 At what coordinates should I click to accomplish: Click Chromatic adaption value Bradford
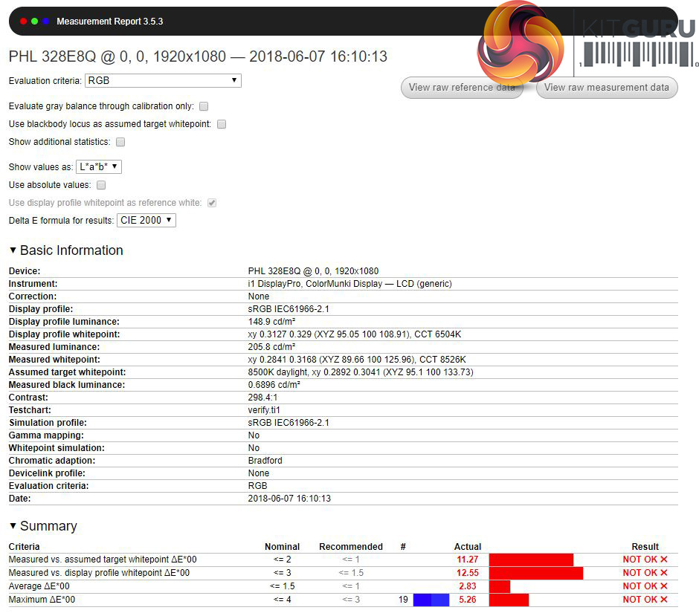(265, 461)
